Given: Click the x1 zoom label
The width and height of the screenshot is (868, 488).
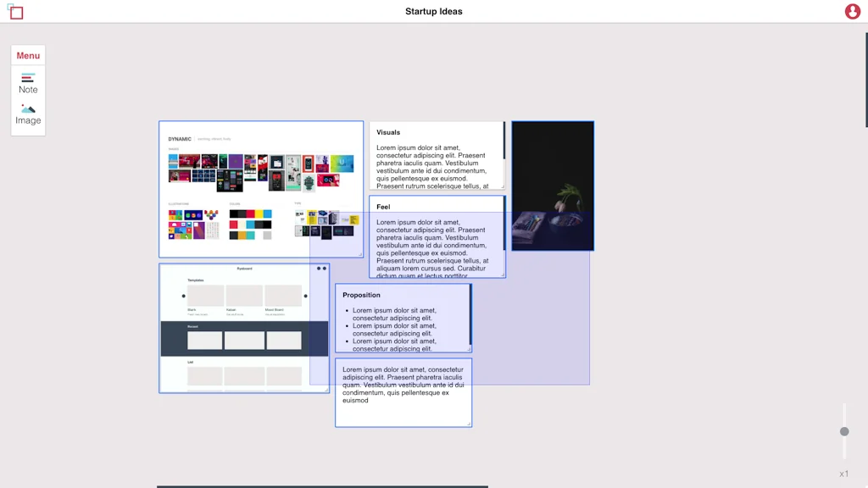Looking at the screenshot, I should pos(843,474).
